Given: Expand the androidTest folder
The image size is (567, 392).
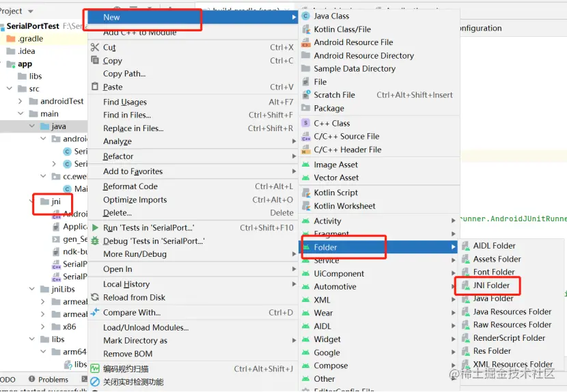Looking at the screenshot, I should coord(20,101).
